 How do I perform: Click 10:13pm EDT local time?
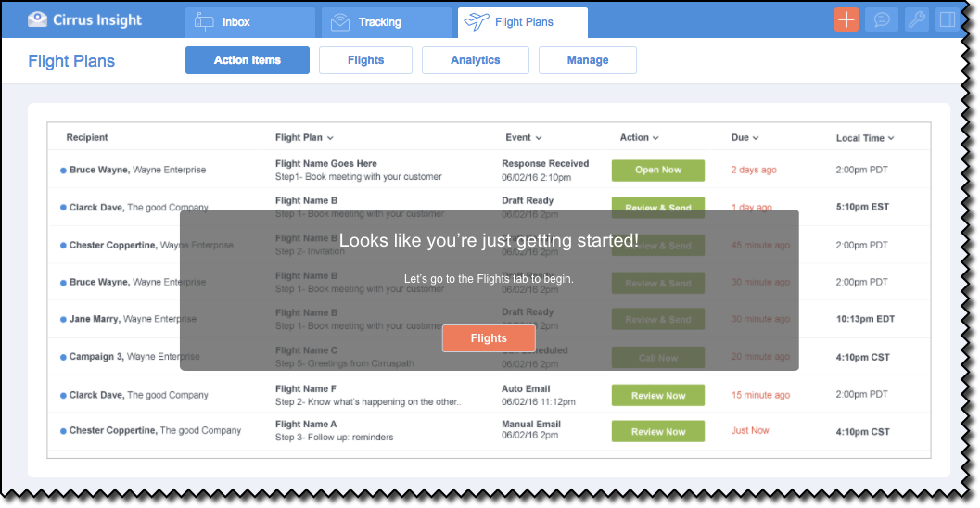coord(866,319)
